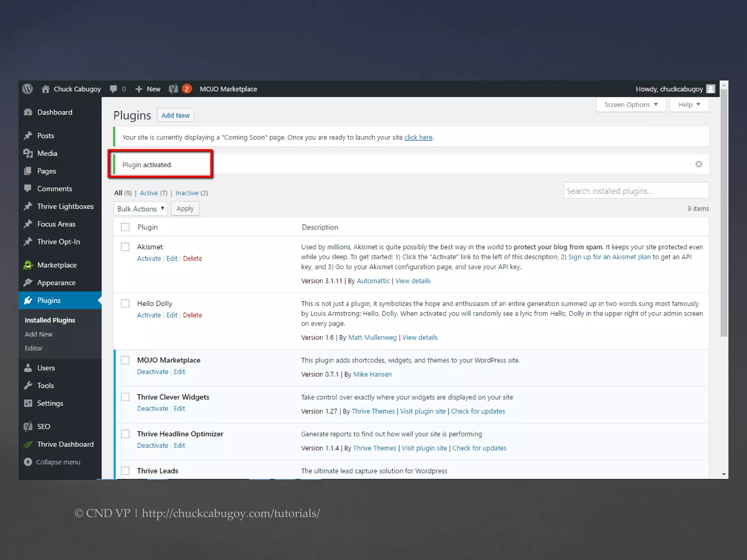The height and width of the screenshot is (560, 747).
Task: Click scrollbar down arrow
Action: click(724, 474)
